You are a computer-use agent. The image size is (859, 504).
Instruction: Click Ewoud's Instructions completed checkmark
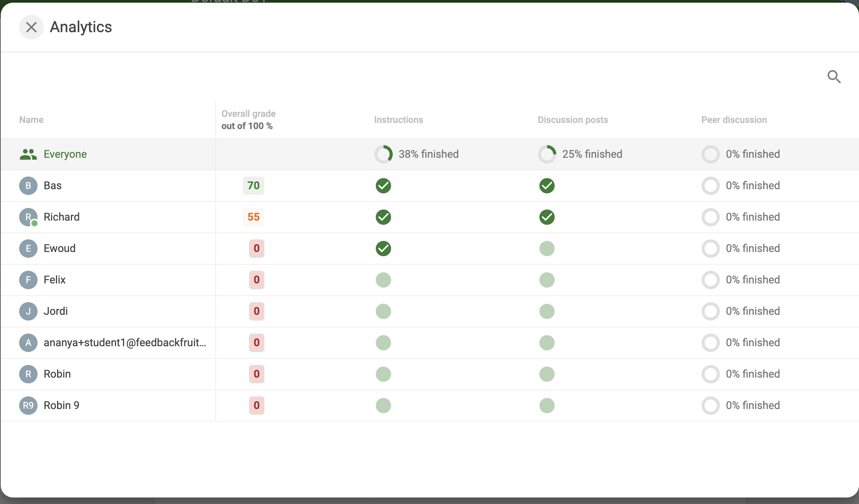[384, 249]
